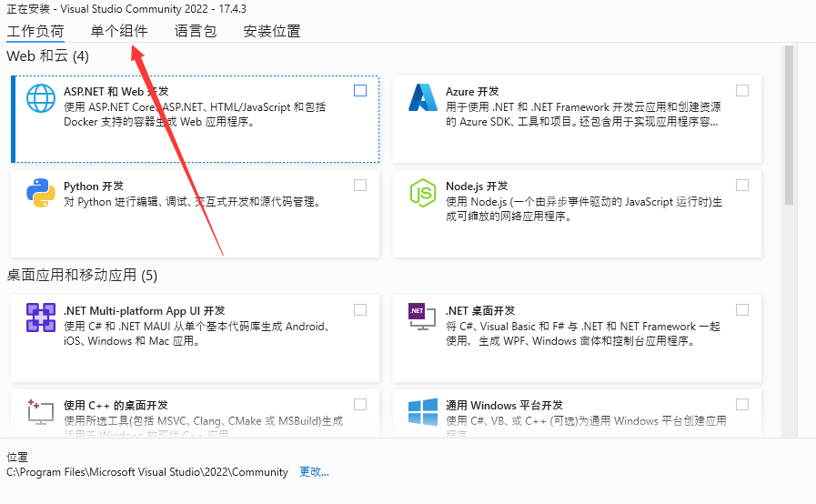
Task: Click the .NET 桌面开发 description text
Action: 583,334
